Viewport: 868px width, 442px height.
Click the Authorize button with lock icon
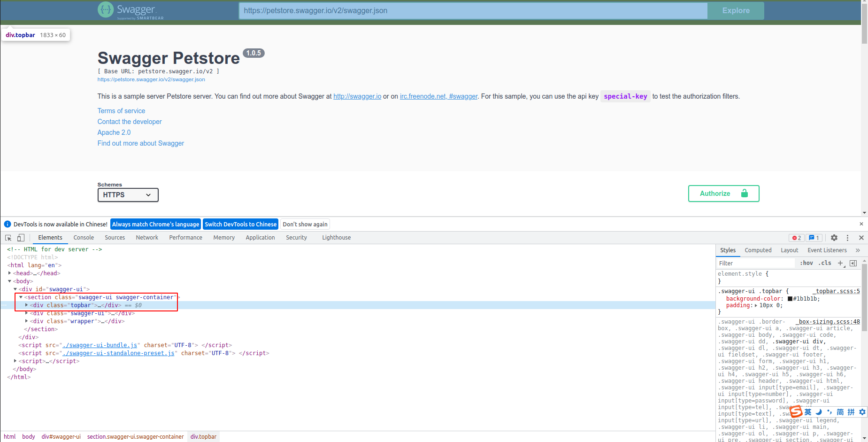click(723, 193)
